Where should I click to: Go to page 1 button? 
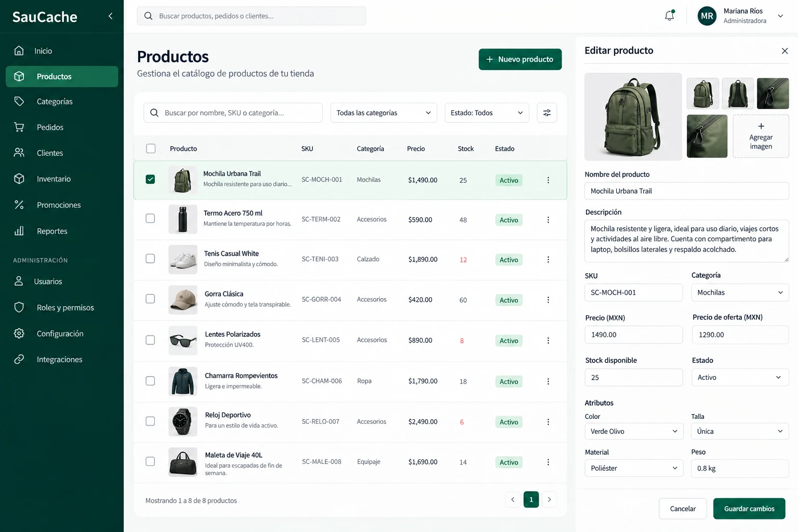[531, 500]
